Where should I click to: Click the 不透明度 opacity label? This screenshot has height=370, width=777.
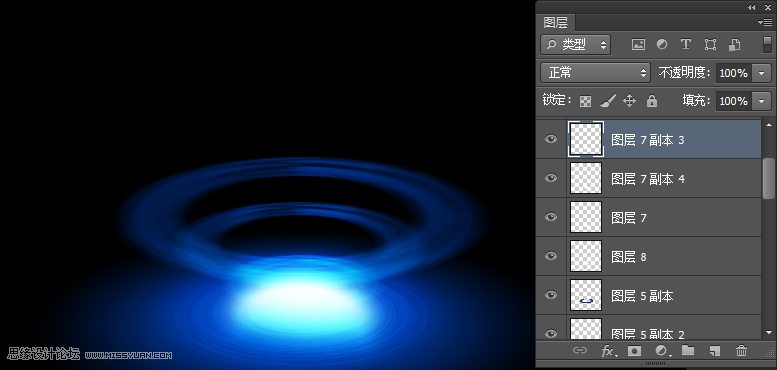click(x=685, y=73)
